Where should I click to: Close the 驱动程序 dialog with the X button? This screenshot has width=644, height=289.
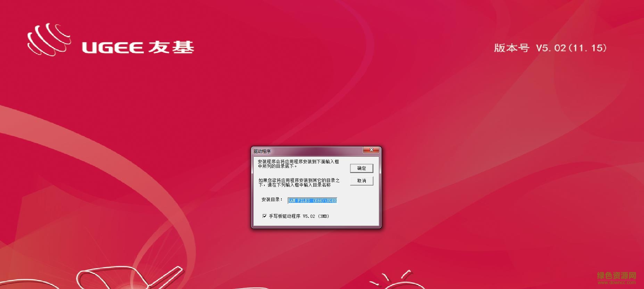click(x=371, y=150)
